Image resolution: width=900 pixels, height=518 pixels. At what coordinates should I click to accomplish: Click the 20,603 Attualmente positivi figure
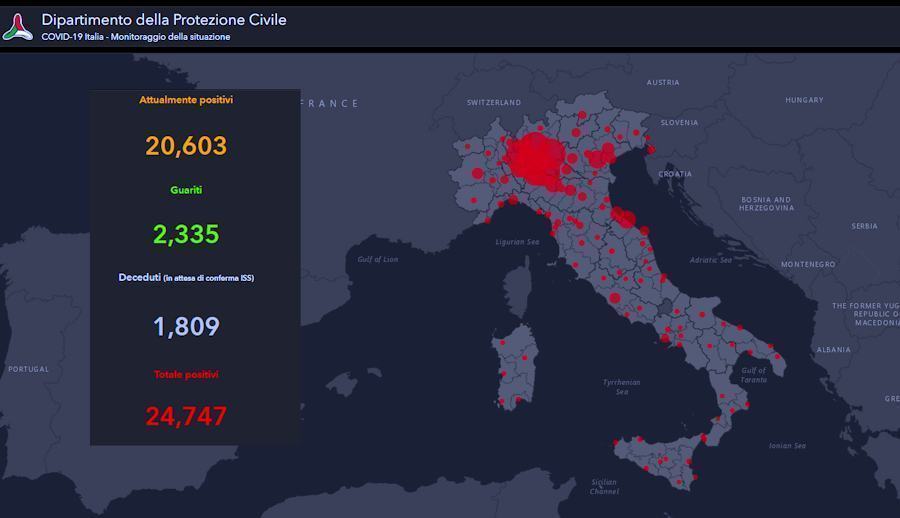[x=186, y=146]
